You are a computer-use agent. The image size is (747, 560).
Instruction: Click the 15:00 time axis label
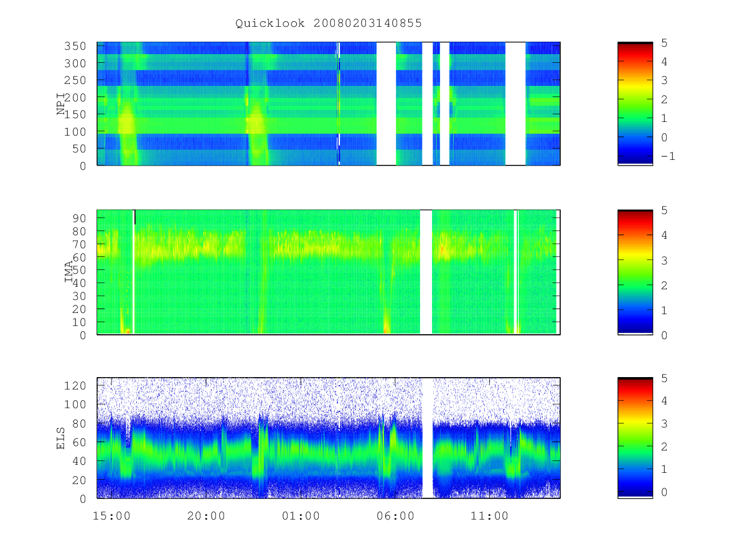pyautogui.click(x=111, y=516)
